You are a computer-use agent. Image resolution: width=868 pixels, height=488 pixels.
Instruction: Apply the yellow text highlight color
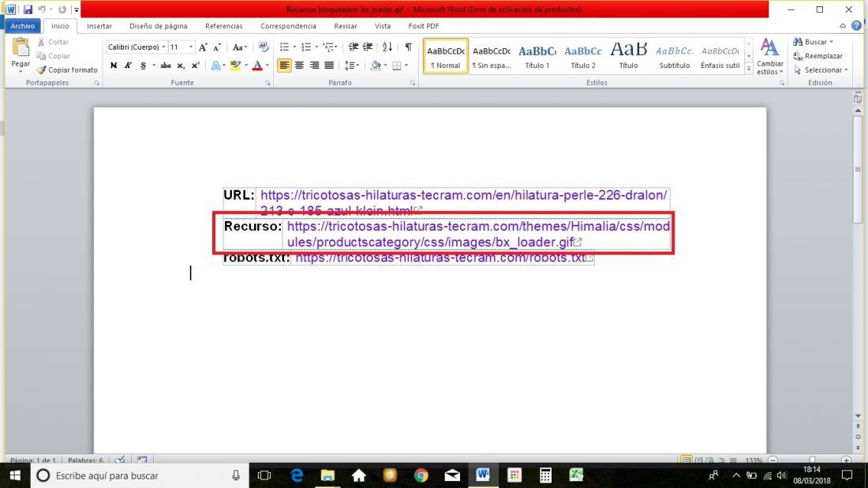[x=235, y=66]
